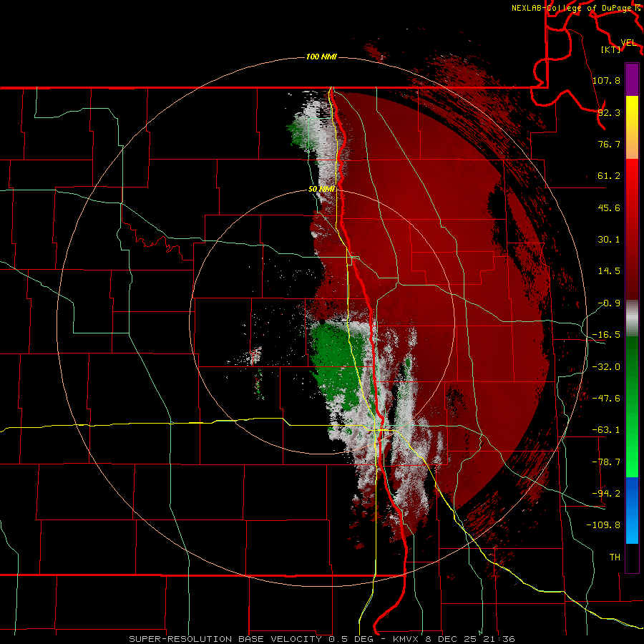
Task: Click the blue segment of the color bar
Action: pos(632,510)
